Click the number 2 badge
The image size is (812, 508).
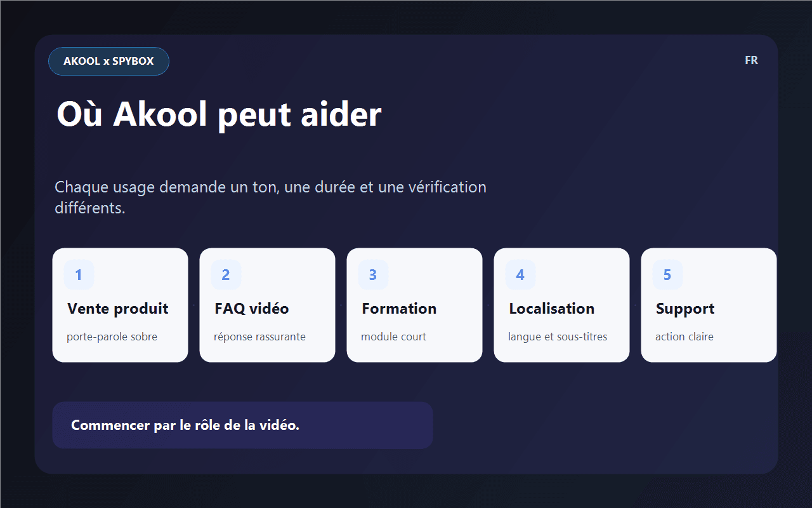(226, 275)
